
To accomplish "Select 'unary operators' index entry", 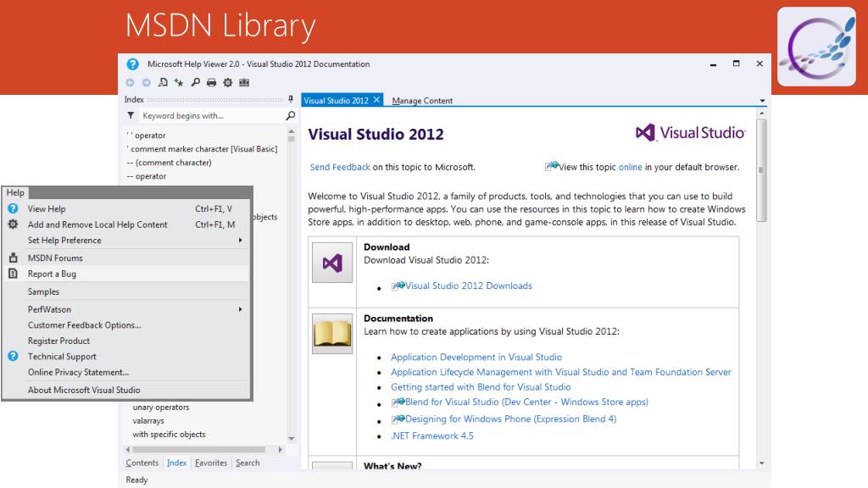I will 160,408.
